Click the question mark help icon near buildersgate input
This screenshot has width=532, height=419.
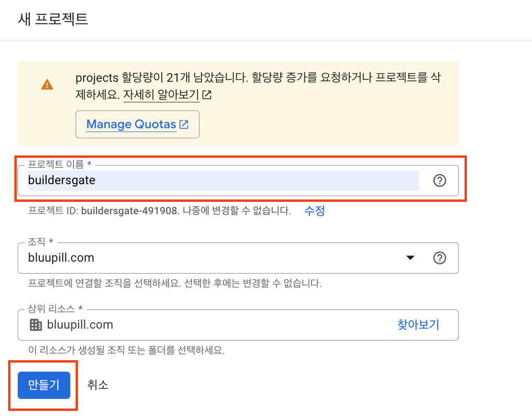coord(439,180)
